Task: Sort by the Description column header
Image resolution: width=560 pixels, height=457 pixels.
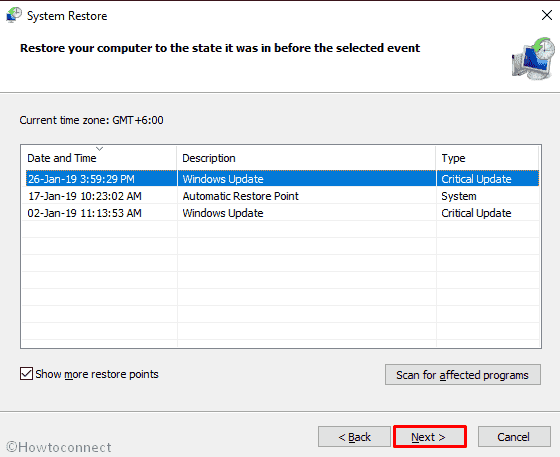Action: point(306,158)
